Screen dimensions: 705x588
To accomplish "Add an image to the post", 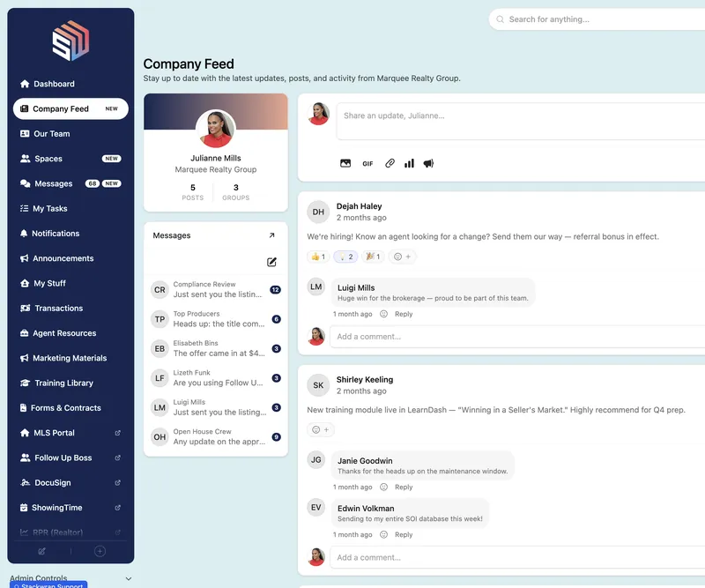I will point(345,163).
